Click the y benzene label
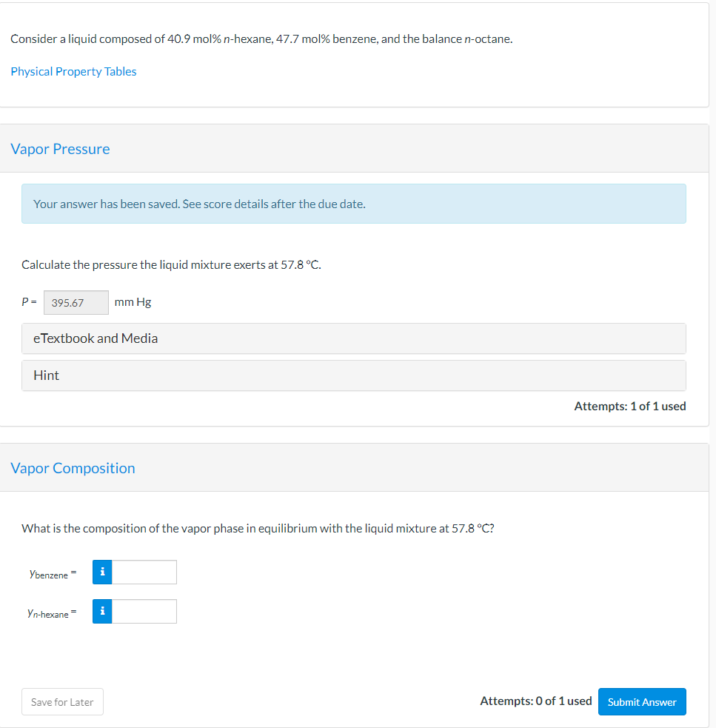Screen dimensions: 716x728 tap(48, 573)
